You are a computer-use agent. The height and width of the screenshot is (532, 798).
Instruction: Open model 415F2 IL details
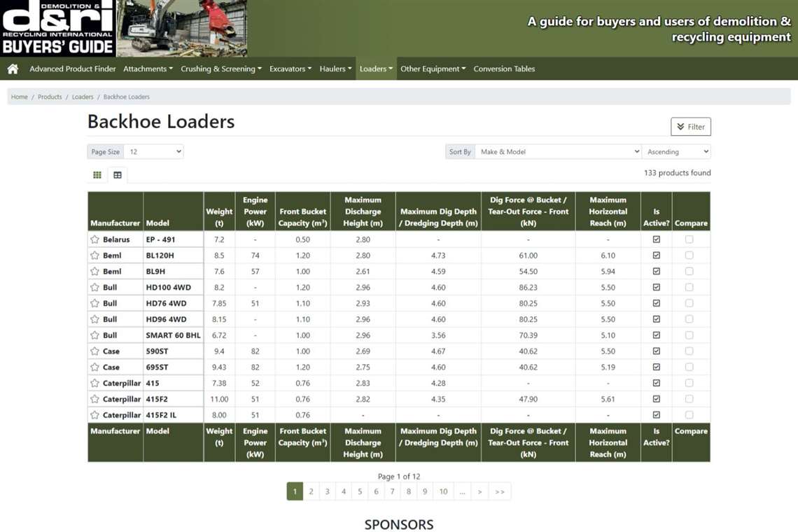pos(161,415)
